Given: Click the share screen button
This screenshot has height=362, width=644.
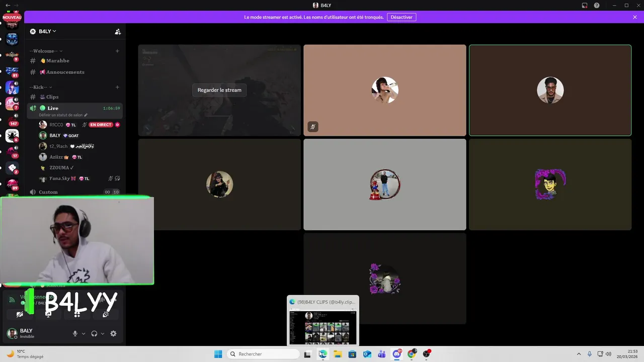Looking at the screenshot, I should click(48, 314).
